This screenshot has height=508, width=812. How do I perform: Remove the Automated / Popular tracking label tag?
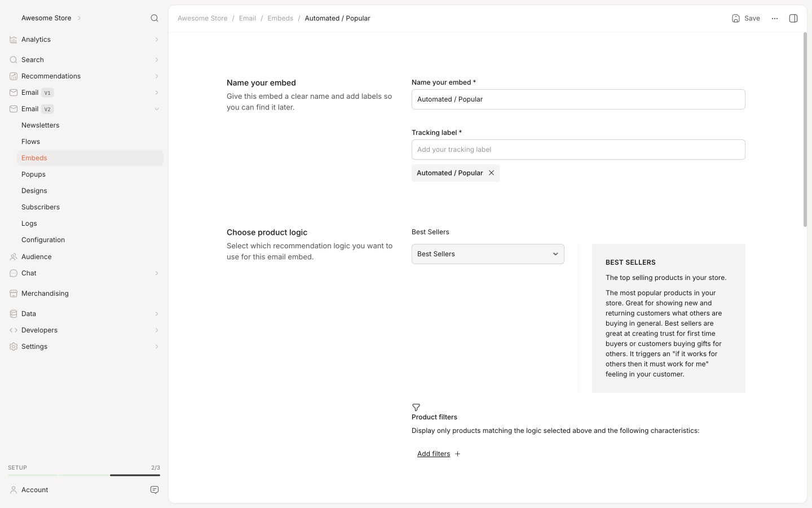pos(491,173)
